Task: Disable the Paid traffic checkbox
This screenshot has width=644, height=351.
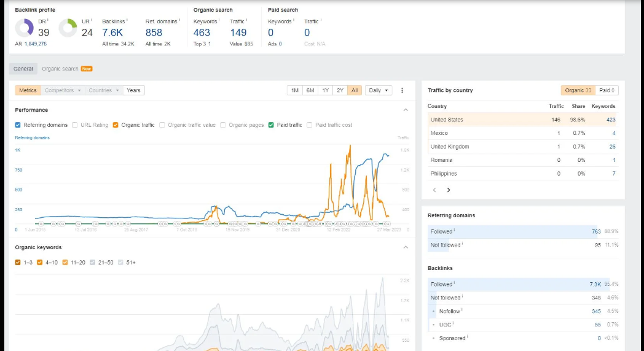Action: point(272,125)
